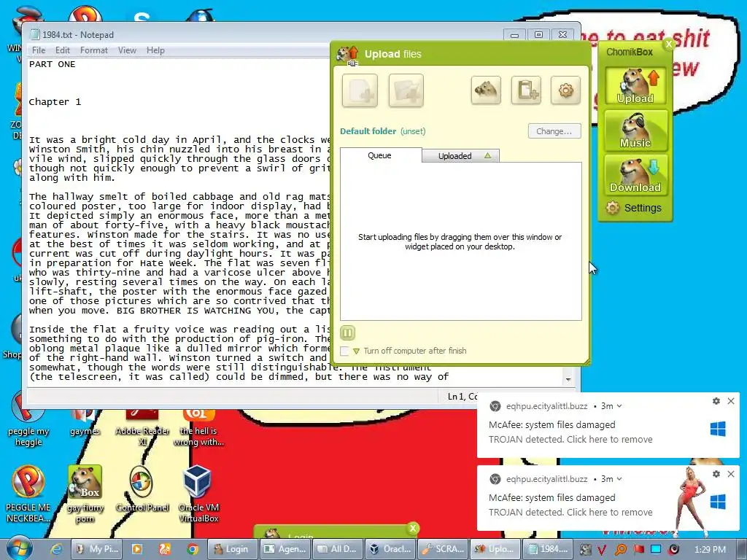This screenshot has width=747, height=560.
Task: Open settings of the bottom McAfee notification
Action: pos(716,474)
